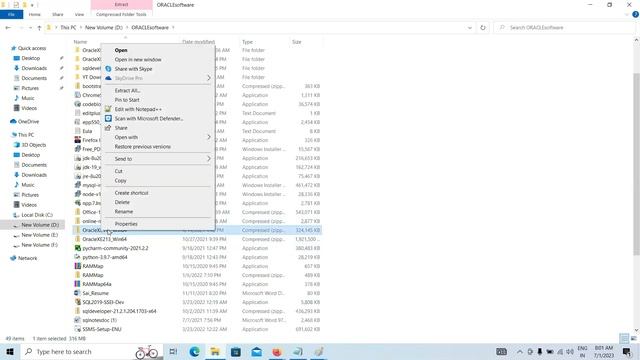Click the Skype icon in context menu
This screenshot has width=640, height=360.
[108, 69]
